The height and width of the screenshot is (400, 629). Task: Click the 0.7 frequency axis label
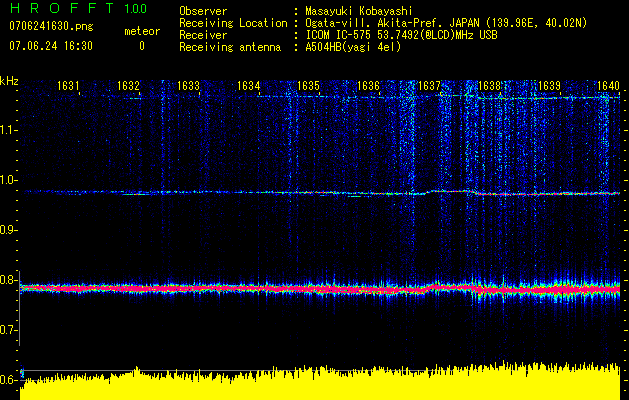(x=9, y=330)
